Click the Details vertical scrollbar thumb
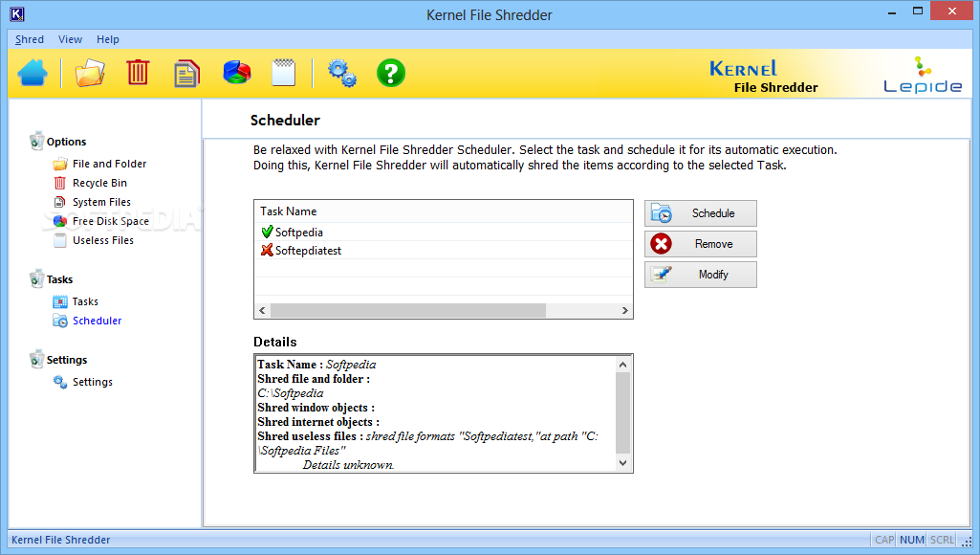Viewport: 980px width, 555px height. (x=622, y=412)
